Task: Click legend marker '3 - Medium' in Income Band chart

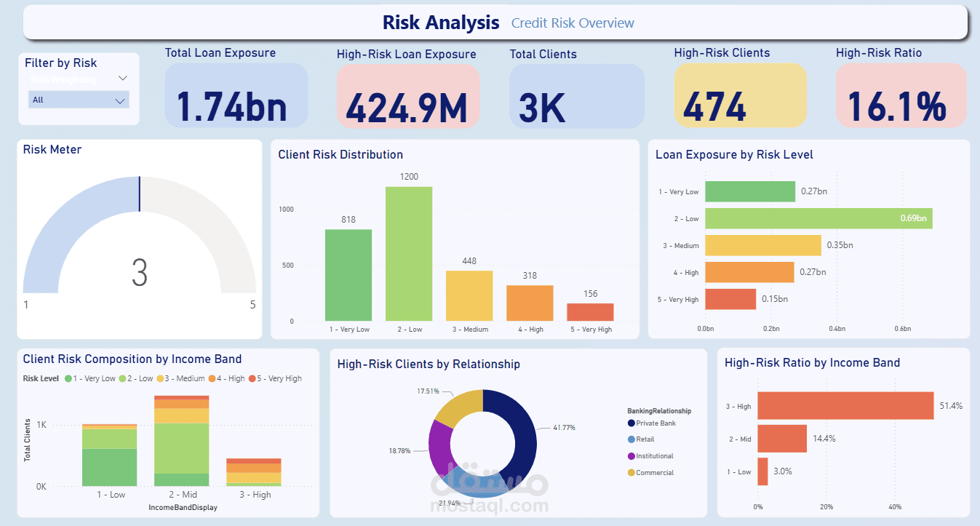Action: [x=159, y=378]
